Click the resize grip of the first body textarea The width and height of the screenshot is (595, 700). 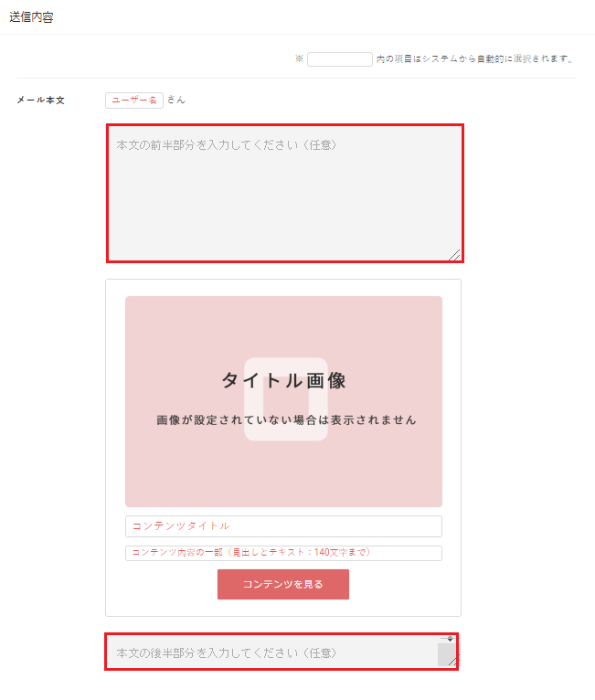[x=455, y=255]
